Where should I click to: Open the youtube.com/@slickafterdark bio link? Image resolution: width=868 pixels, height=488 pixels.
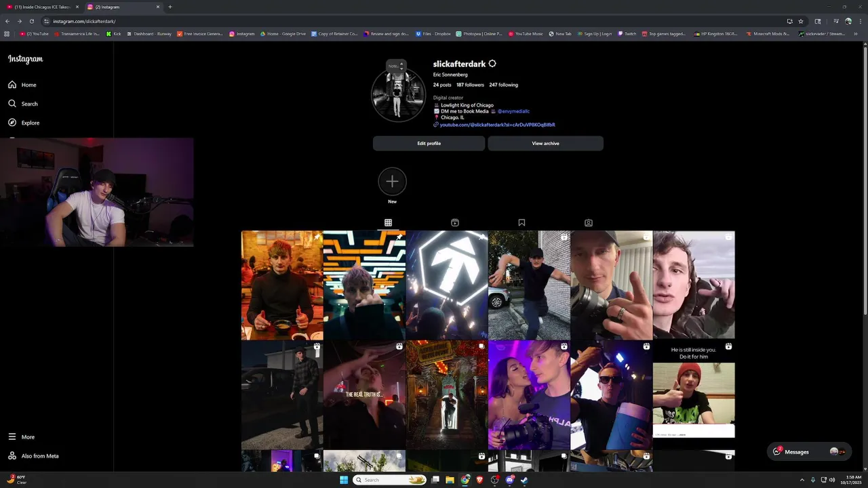(x=497, y=125)
